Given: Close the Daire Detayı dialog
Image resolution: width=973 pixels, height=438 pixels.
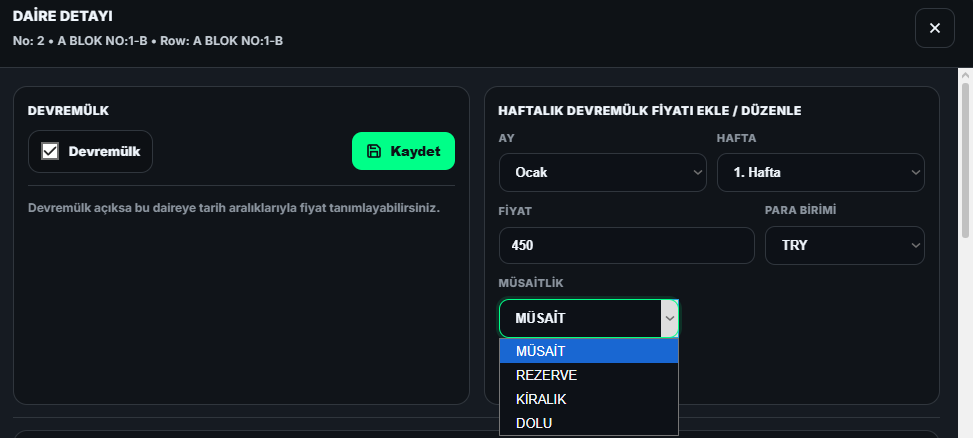Looking at the screenshot, I should tap(934, 28).
